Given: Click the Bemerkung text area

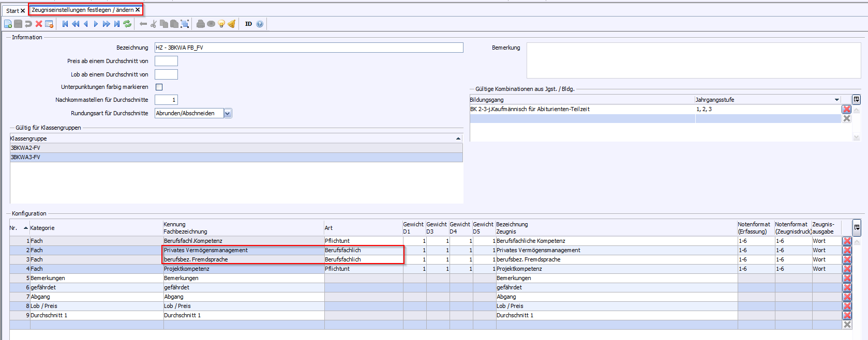Looking at the screenshot, I should [693, 60].
